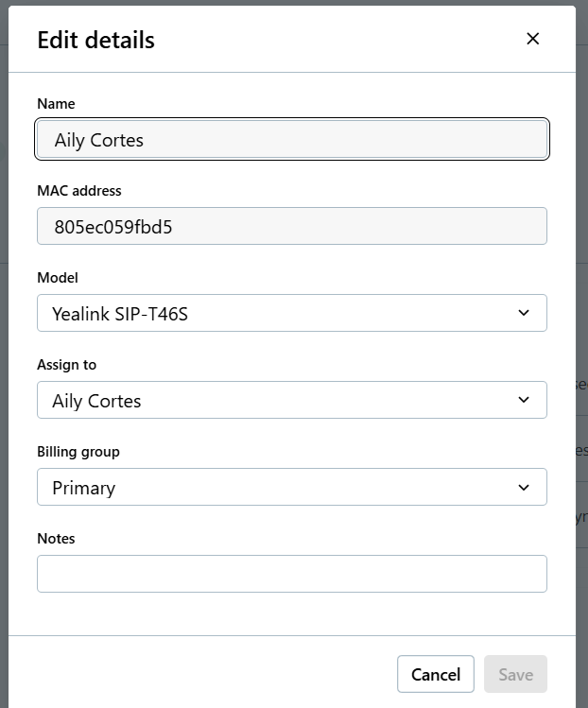Click the Edit details dialog title
Viewport: 588px width, 708px height.
tap(95, 40)
